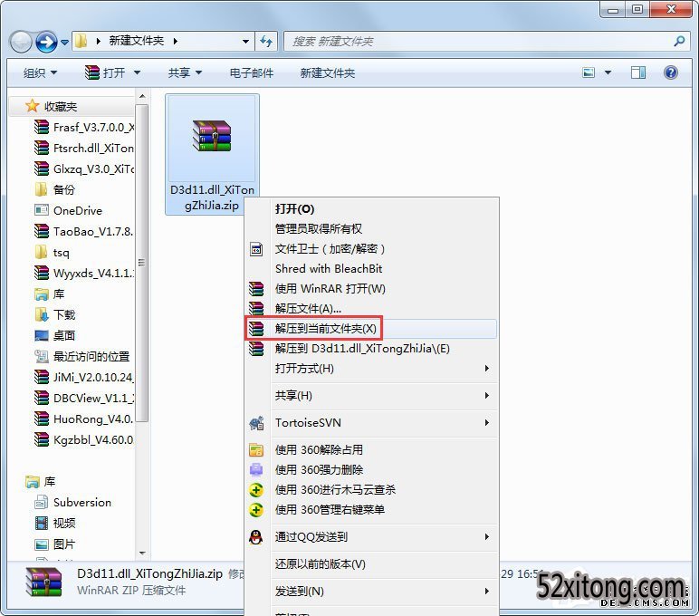Click the Forward navigation arrow button
This screenshot has height=616, width=699.
(46, 42)
